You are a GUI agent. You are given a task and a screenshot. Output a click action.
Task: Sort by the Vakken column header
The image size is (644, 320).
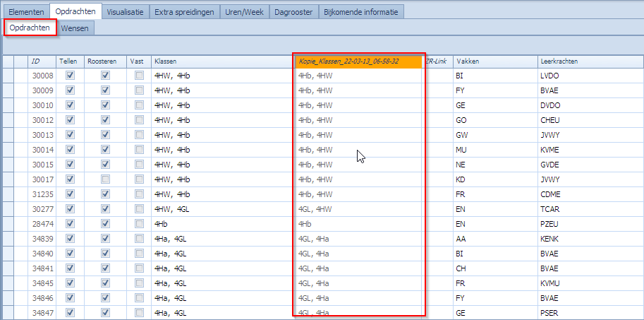point(495,61)
